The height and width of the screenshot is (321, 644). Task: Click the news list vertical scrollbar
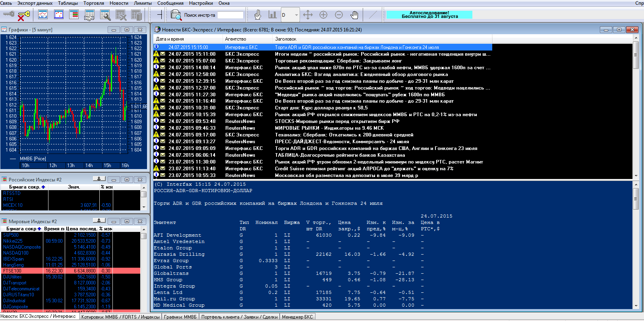[636, 107]
